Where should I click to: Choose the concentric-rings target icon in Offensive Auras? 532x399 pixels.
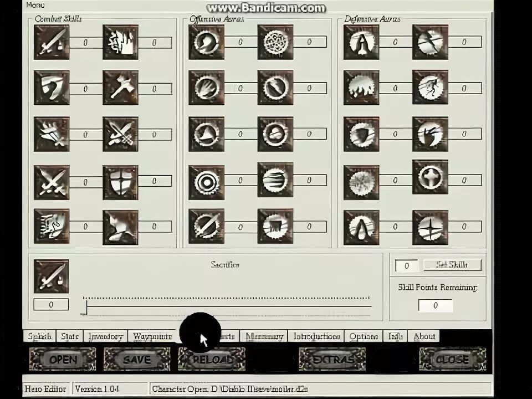pos(207,182)
